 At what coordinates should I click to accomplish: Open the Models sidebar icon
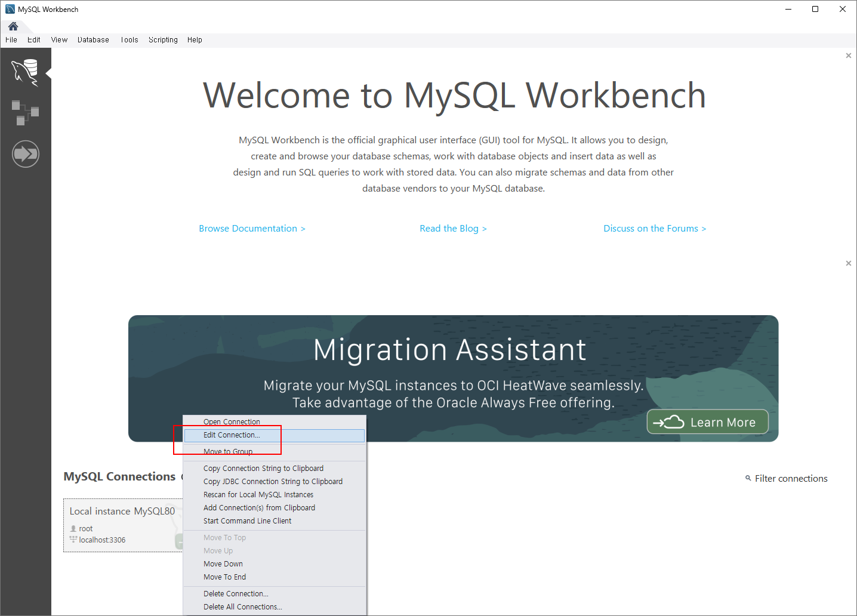coord(26,113)
